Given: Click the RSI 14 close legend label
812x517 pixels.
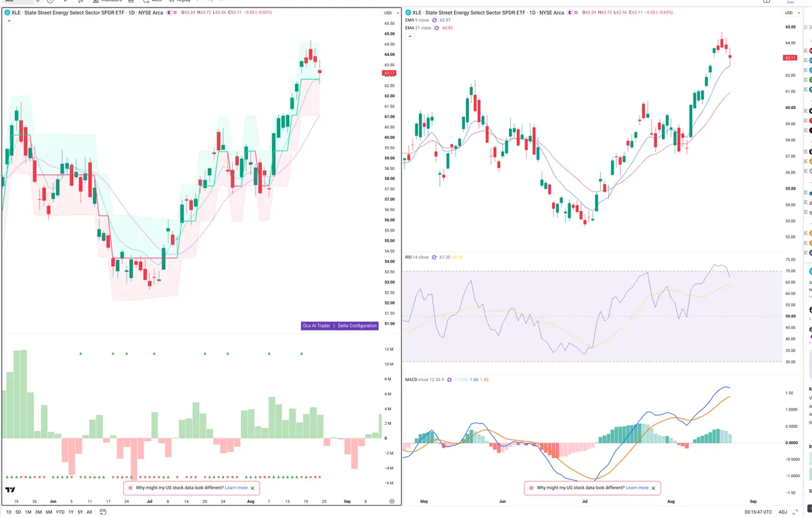Looking at the screenshot, I should pos(418,257).
